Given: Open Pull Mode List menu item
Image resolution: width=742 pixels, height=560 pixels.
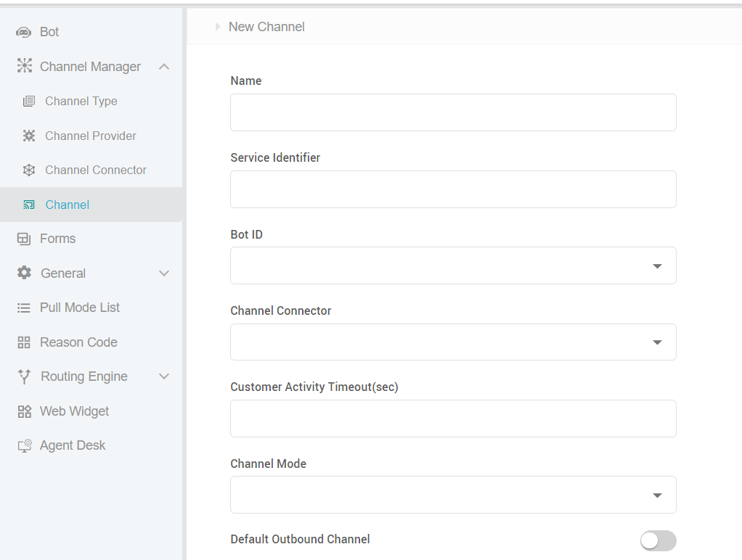Looking at the screenshot, I should [80, 308].
